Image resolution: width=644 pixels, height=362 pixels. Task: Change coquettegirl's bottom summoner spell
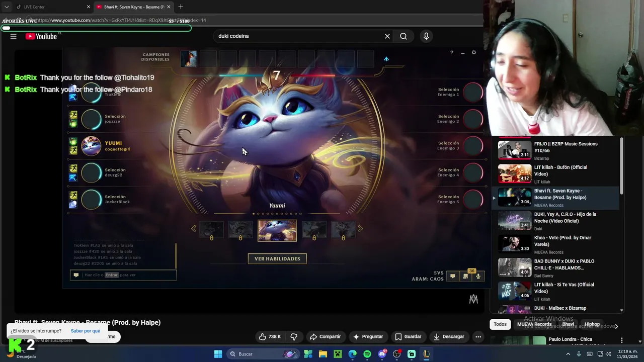[73, 150]
